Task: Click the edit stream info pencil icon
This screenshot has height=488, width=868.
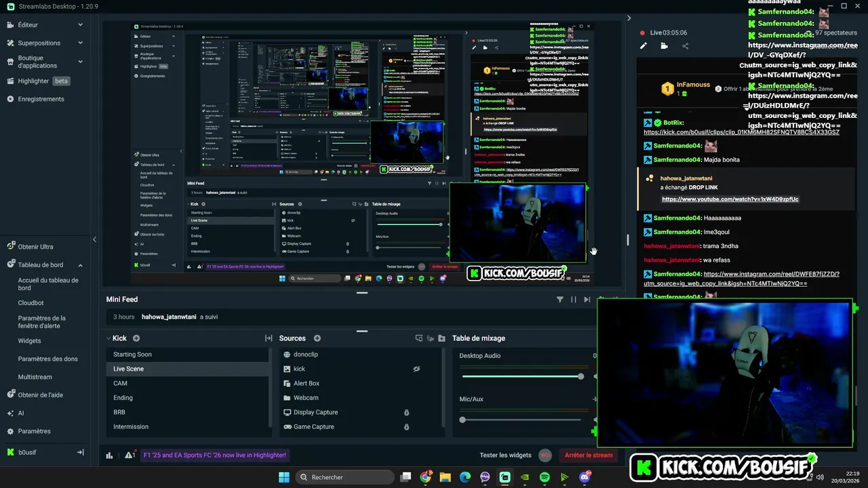Action: (644, 46)
